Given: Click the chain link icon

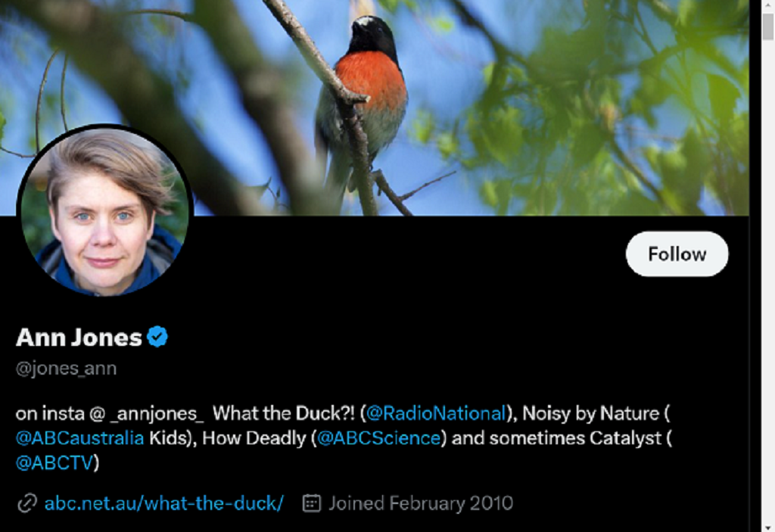Looking at the screenshot, I should (27, 503).
